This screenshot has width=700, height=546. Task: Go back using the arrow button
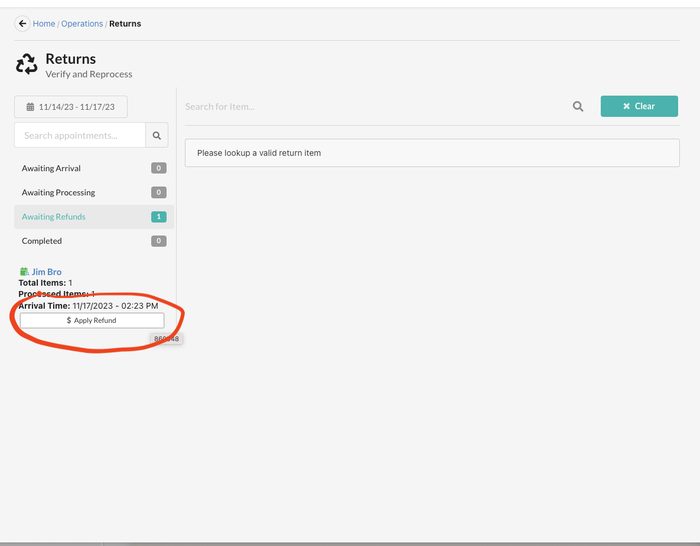pos(22,24)
